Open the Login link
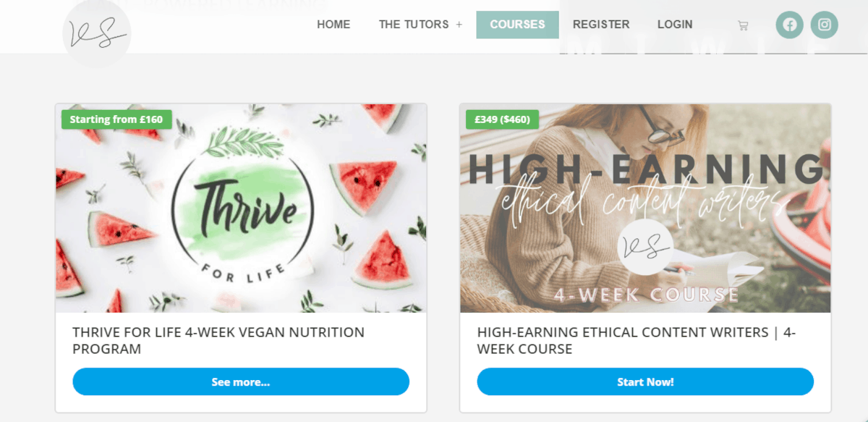868x422 pixels. point(675,25)
